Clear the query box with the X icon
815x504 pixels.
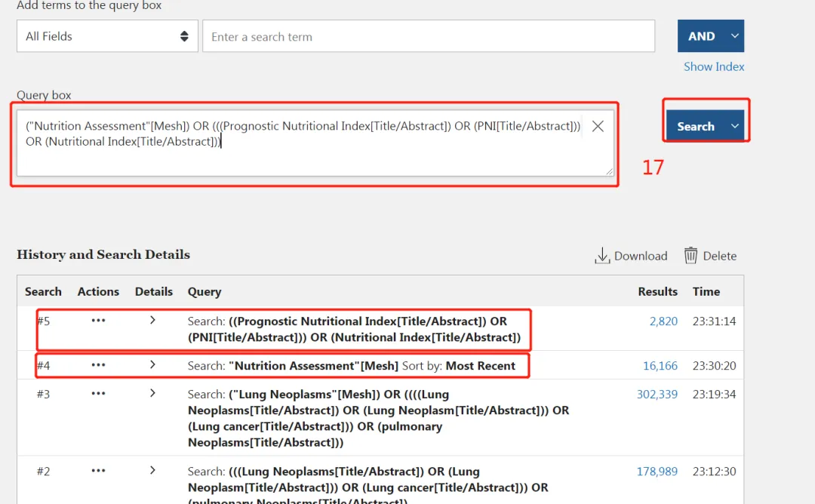(x=598, y=126)
